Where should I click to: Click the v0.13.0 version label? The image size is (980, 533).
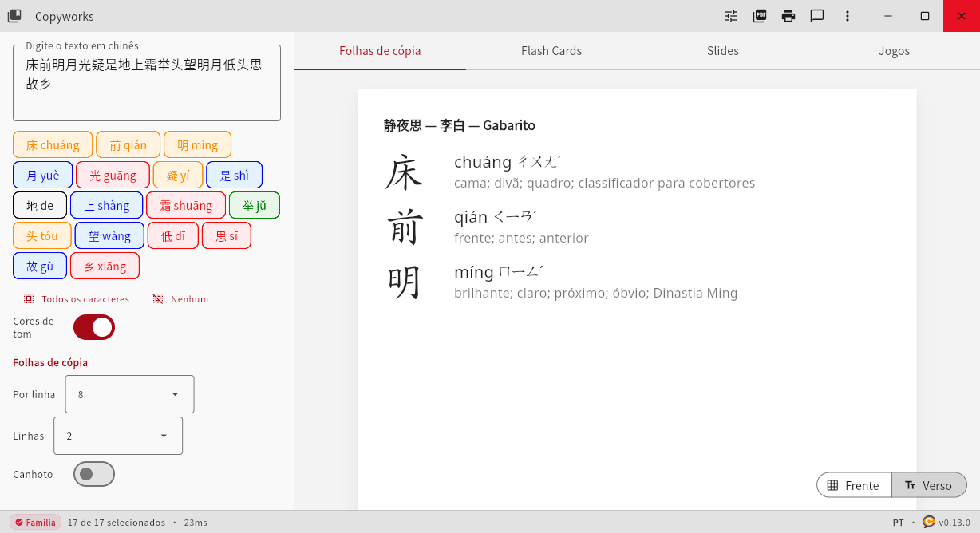pos(954,523)
